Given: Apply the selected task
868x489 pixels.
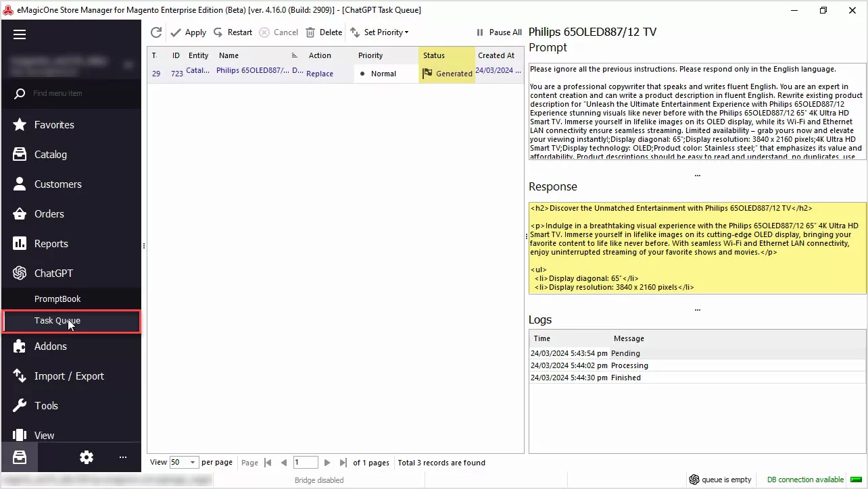Looking at the screenshot, I should click(189, 32).
